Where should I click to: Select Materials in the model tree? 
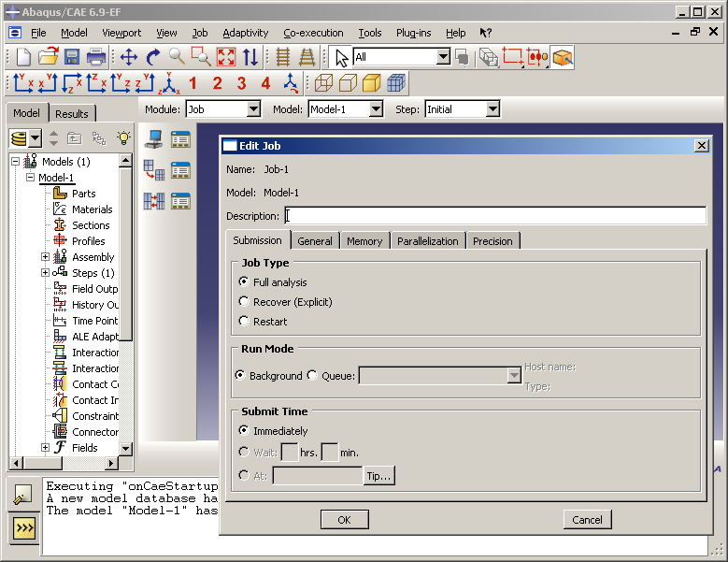pos(92,209)
